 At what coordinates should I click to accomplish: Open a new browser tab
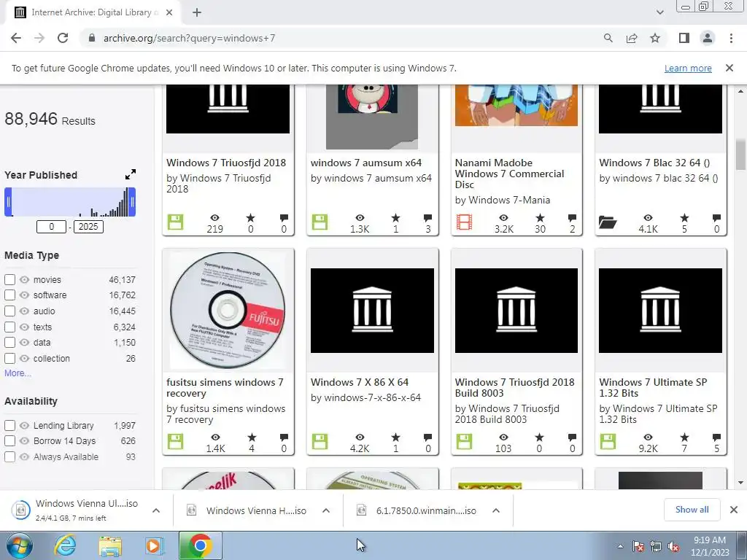[x=197, y=13]
